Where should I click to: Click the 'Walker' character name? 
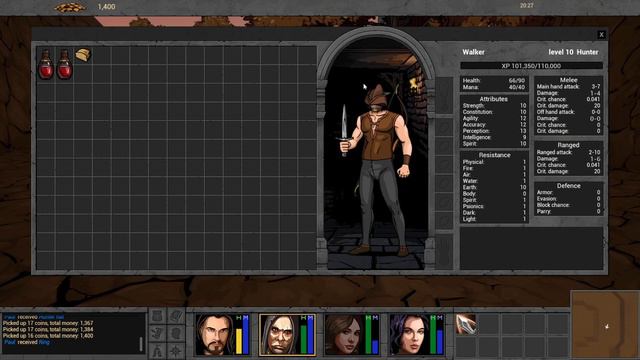coord(473,52)
